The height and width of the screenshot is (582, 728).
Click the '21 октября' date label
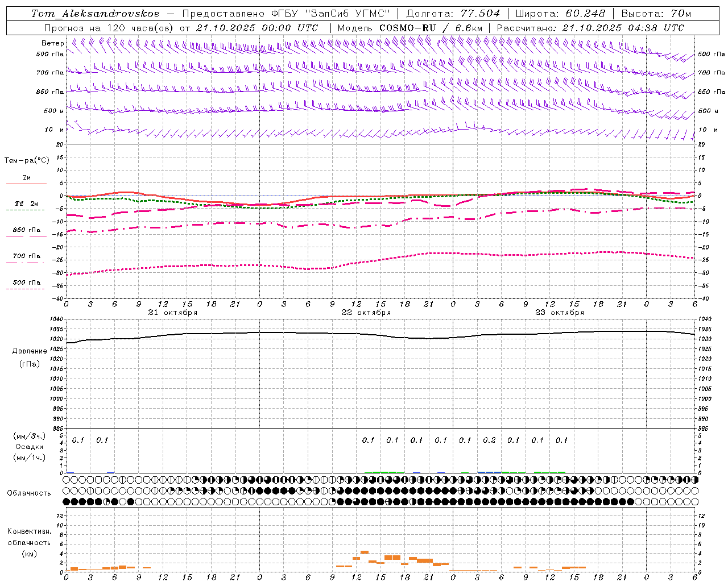[173, 313]
